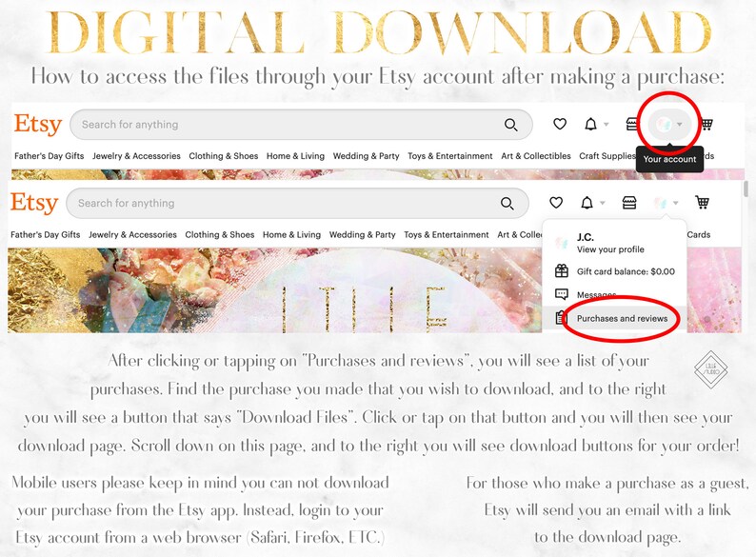
Task: Open shopping cart in upper header
Action: point(706,125)
